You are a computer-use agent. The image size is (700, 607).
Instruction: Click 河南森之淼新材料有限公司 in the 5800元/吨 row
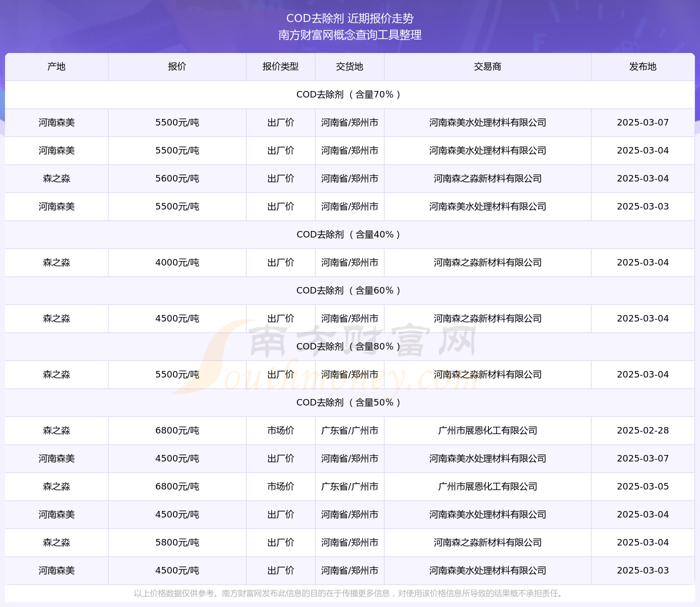[487, 542]
